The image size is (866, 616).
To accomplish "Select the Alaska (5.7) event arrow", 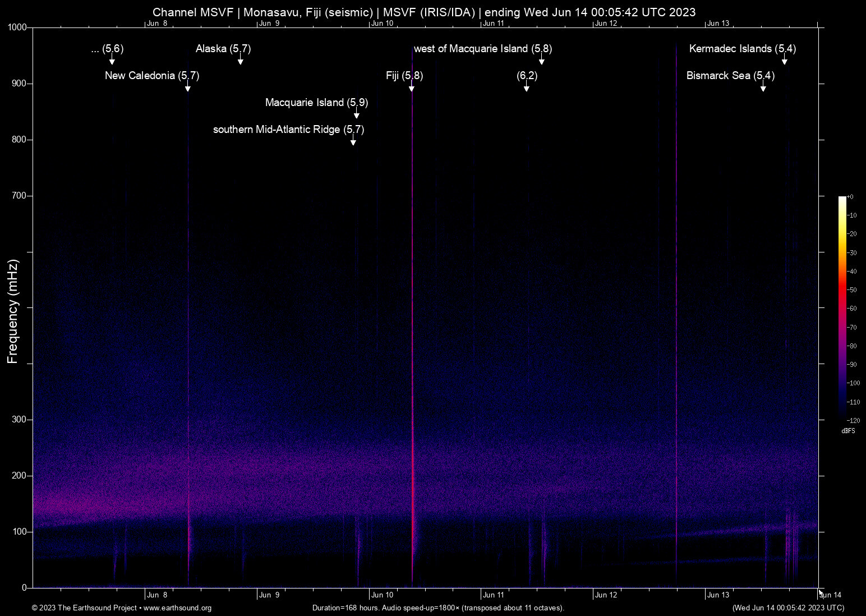I will click(x=241, y=62).
